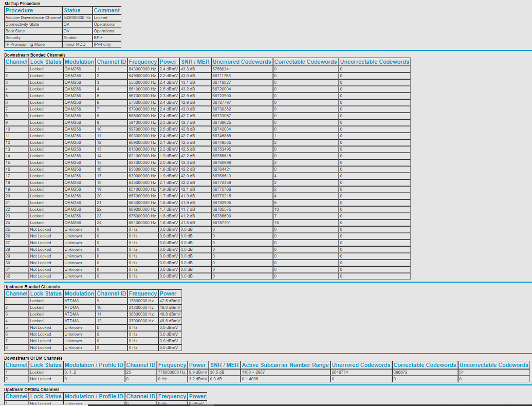This screenshot has height=406, width=532.
Task: Select the Acquire Downstream Channel row label
Action: pos(33,17)
